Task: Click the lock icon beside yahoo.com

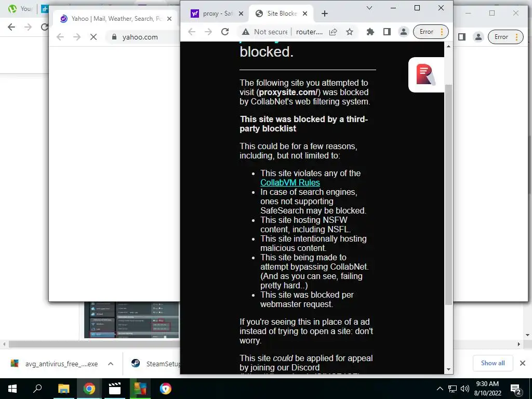Action: tap(114, 37)
